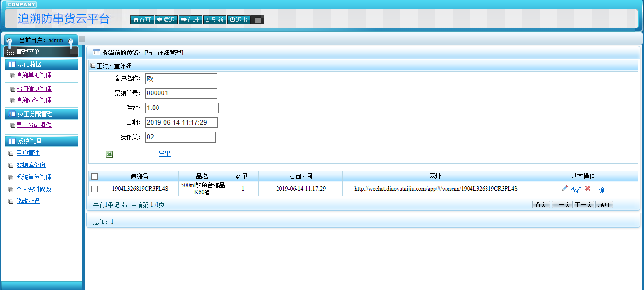Click the pencil icon beside 查看
The image size is (644, 290).
[x=565, y=189]
